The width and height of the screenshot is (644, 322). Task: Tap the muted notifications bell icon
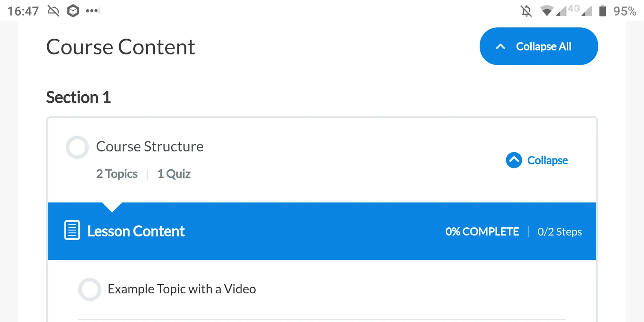[x=526, y=11]
